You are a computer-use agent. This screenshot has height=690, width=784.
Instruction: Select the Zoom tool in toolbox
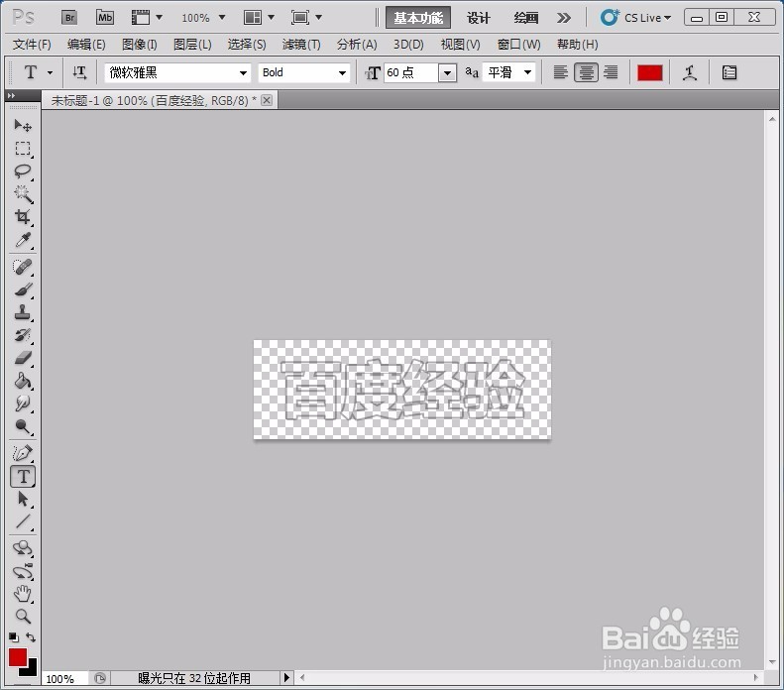tap(23, 617)
